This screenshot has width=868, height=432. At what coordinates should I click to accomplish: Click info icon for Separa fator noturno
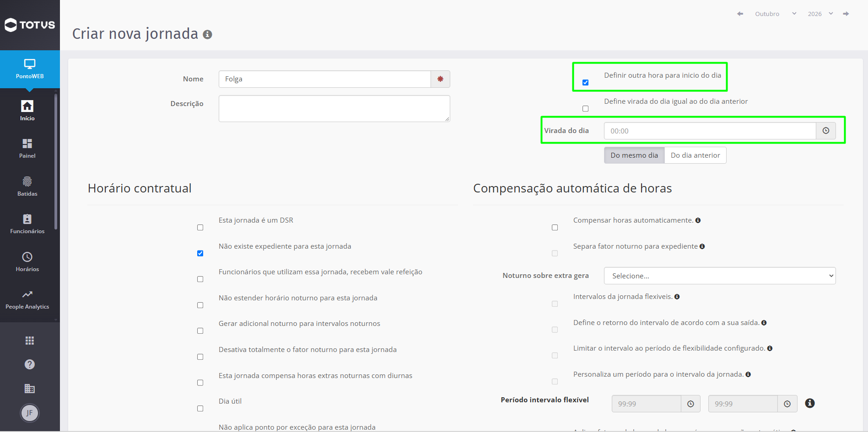(702, 246)
